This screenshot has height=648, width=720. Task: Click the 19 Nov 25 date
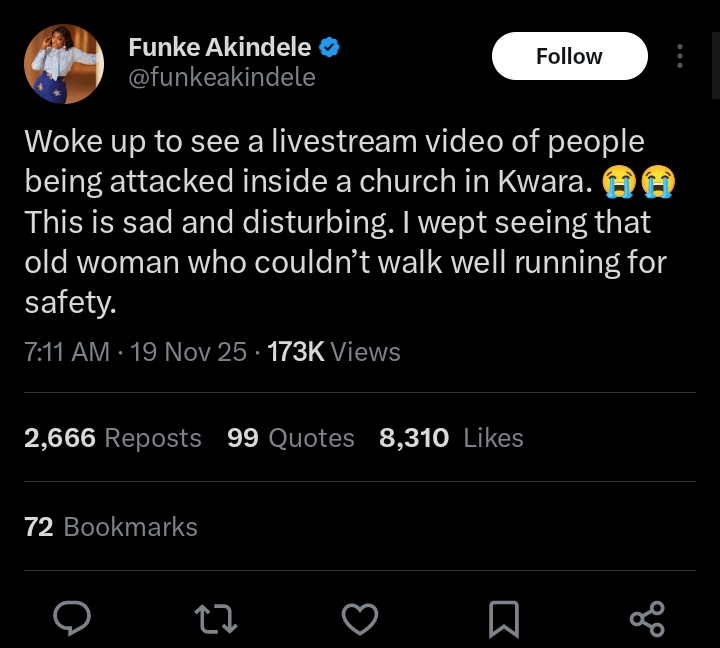[x=188, y=352]
